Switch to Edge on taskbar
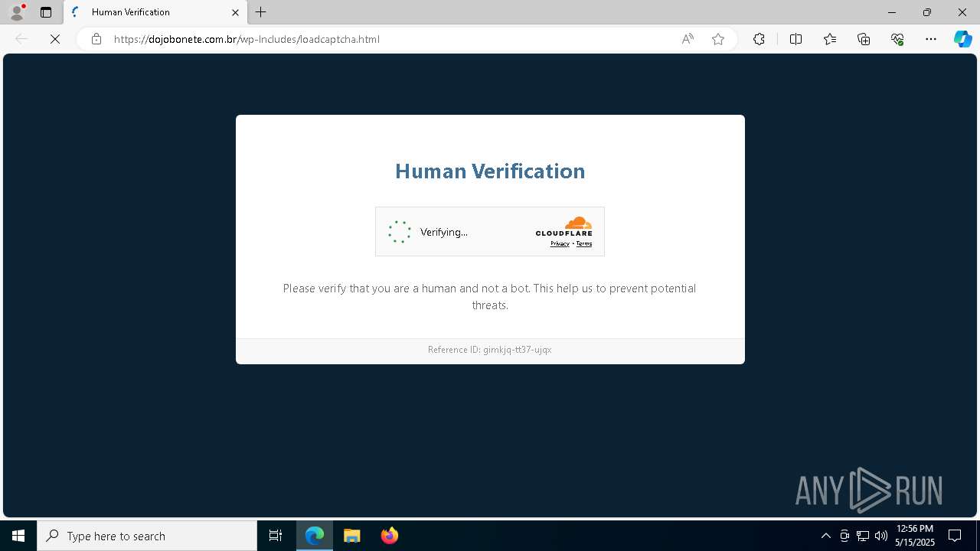980x551 pixels. point(315,536)
